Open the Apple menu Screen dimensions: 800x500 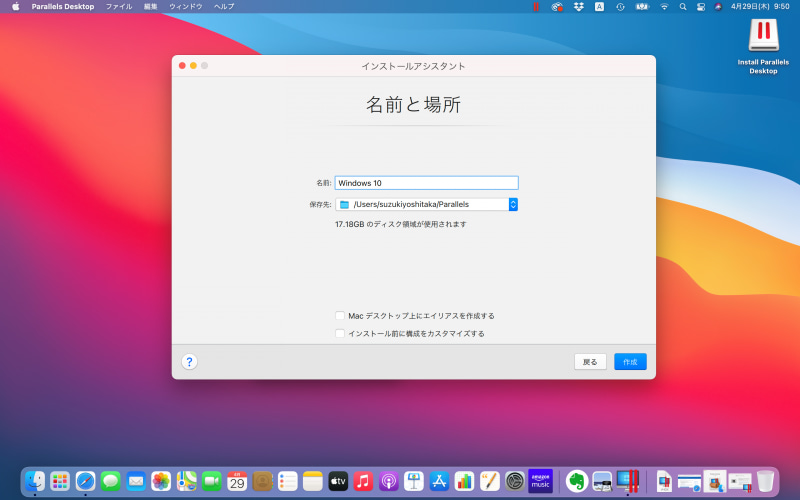[x=15, y=7]
